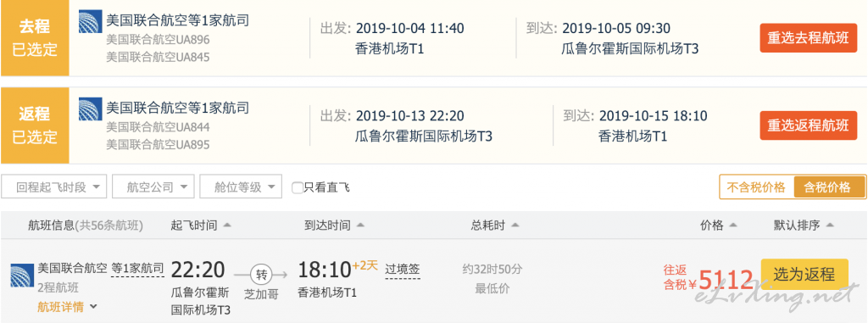Click United Airlines logo in flight result listing
The image size is (868, 323).
point(21,276)
